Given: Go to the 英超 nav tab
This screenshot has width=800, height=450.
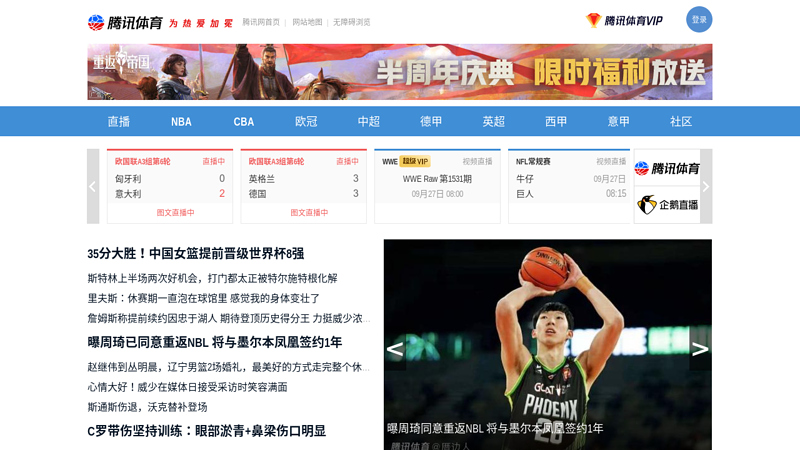Looking at the screenshot, I should pos(493,121).
